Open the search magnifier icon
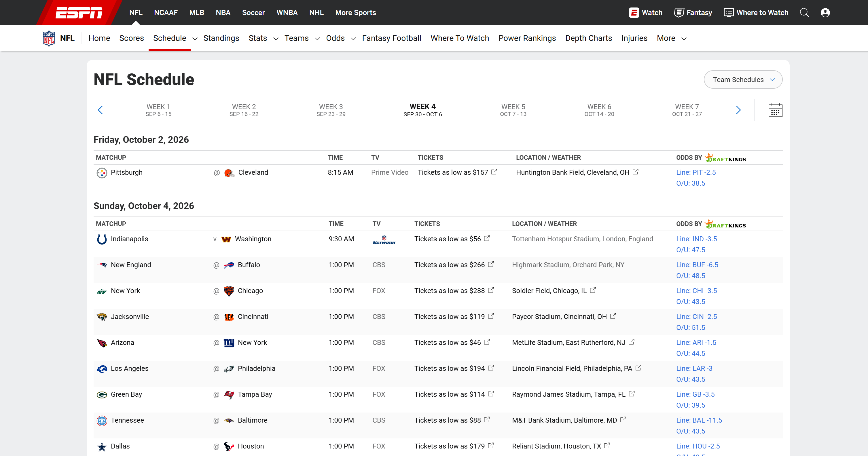Viewport: 868px width, 456px height. (x=804, y=13)
